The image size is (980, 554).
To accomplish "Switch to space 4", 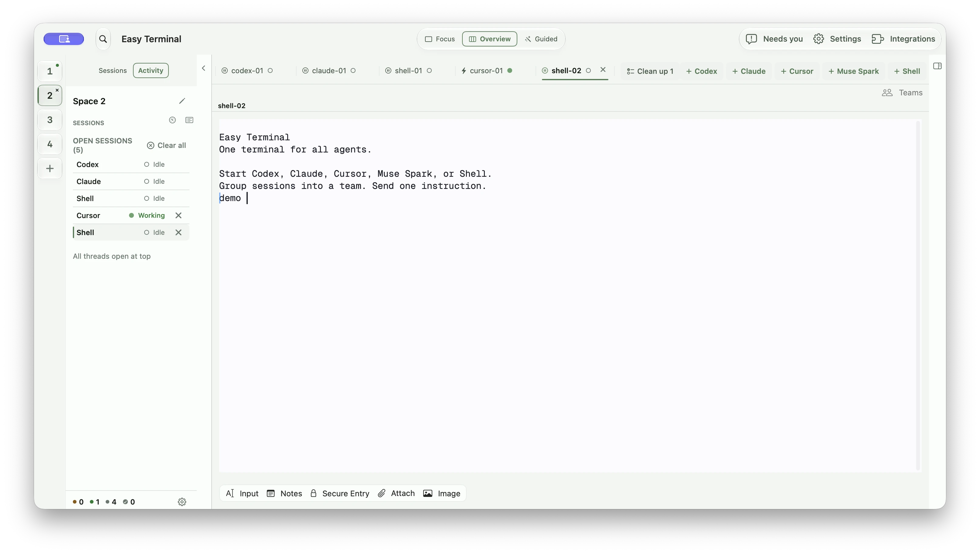I will click(50, 144).
